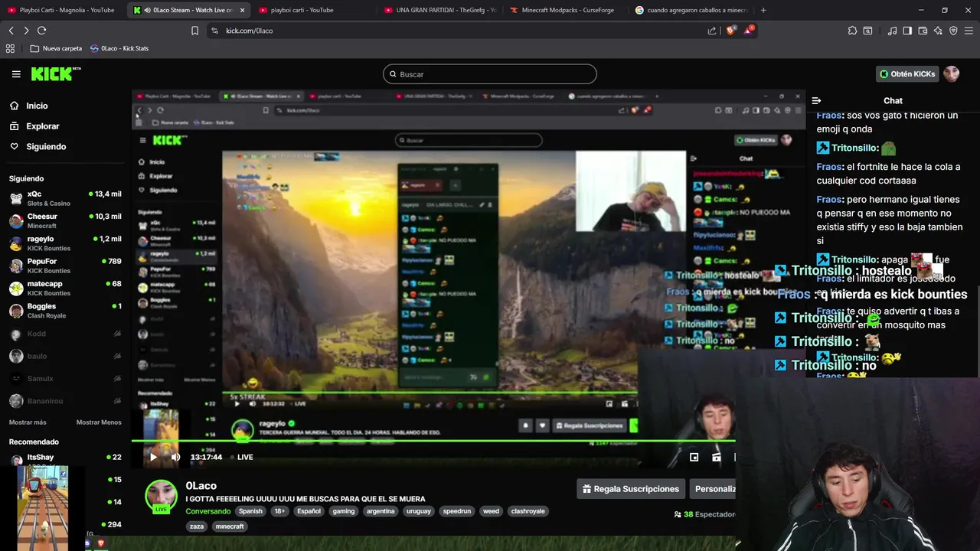
Task: Open the media playlist music-note icon
Action: [x=892, y=31]
